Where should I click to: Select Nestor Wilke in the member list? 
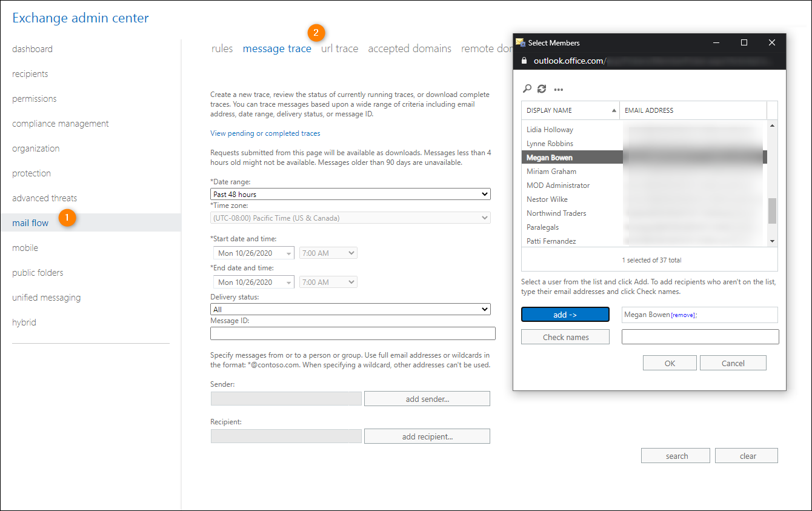[547, 199]
